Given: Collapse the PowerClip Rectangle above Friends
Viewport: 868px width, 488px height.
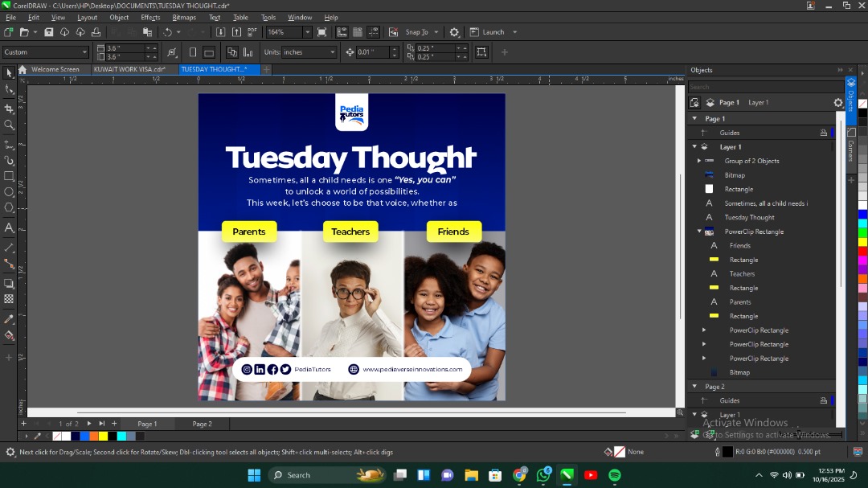Looking at the screenshot, I should click(699, 232).
